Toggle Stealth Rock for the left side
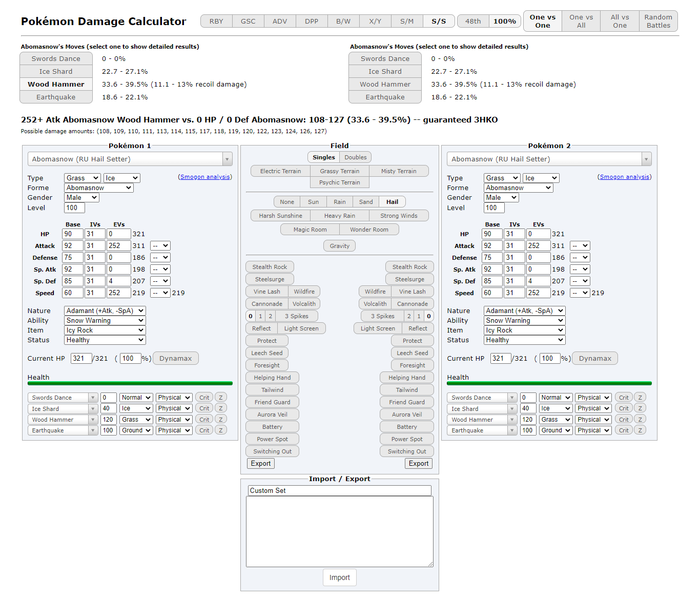This screenshot has height=601, width=700. [x=270, y=266]
